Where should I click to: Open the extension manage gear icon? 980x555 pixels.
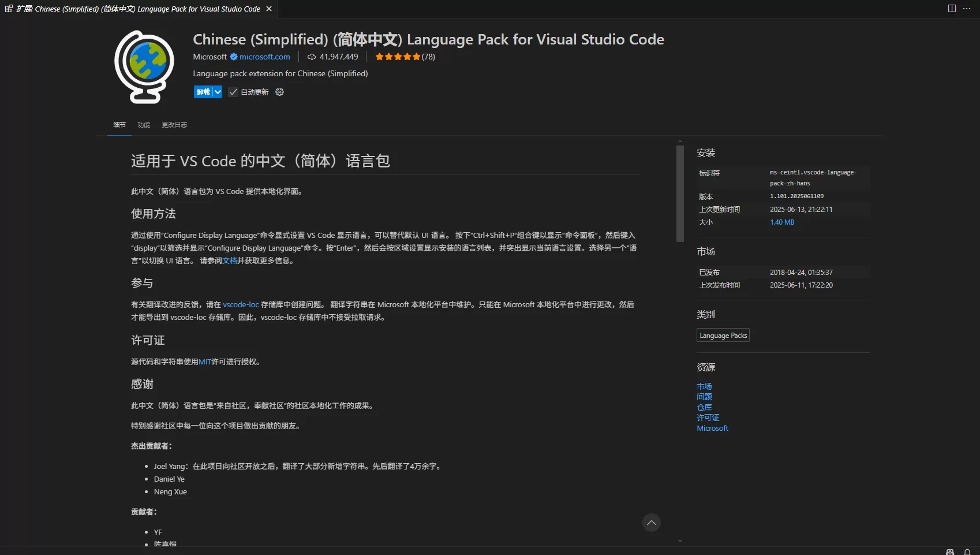point(279,92)
